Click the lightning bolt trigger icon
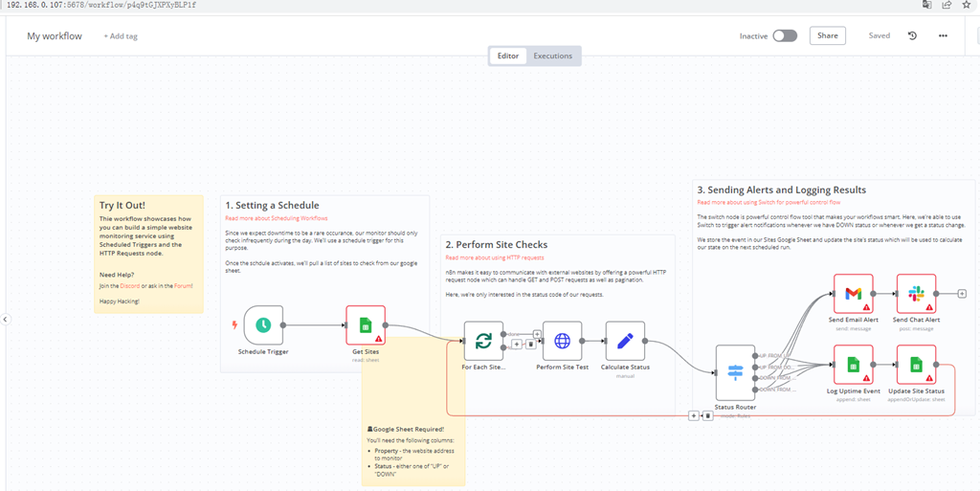The width and height of the screenshot is (980, 491). (x=235, y=324)
